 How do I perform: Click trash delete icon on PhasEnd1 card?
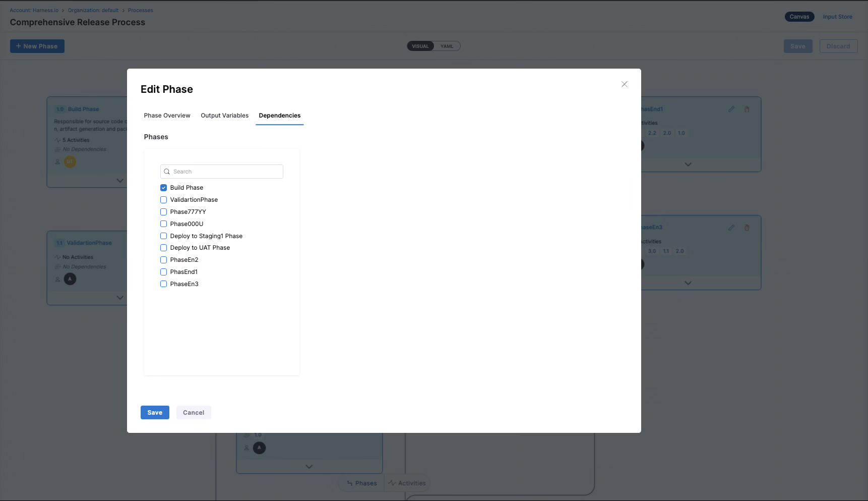747,109
